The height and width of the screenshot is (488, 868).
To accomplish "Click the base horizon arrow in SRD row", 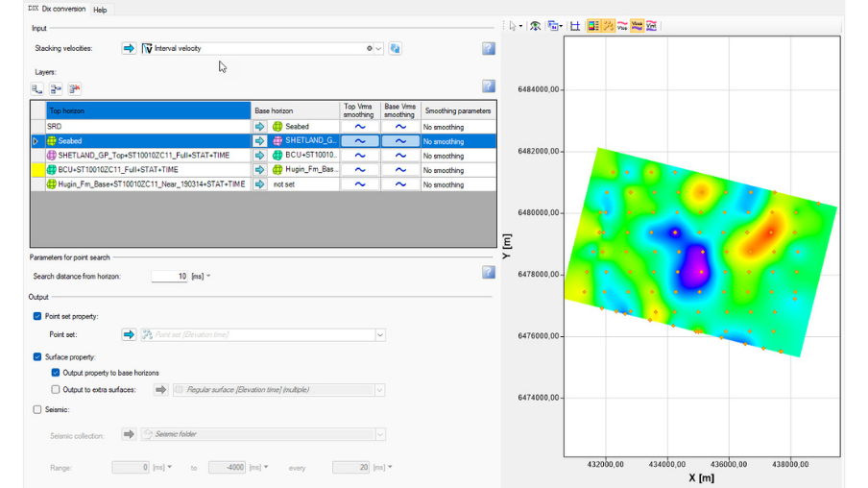I will tap(259, 127).
